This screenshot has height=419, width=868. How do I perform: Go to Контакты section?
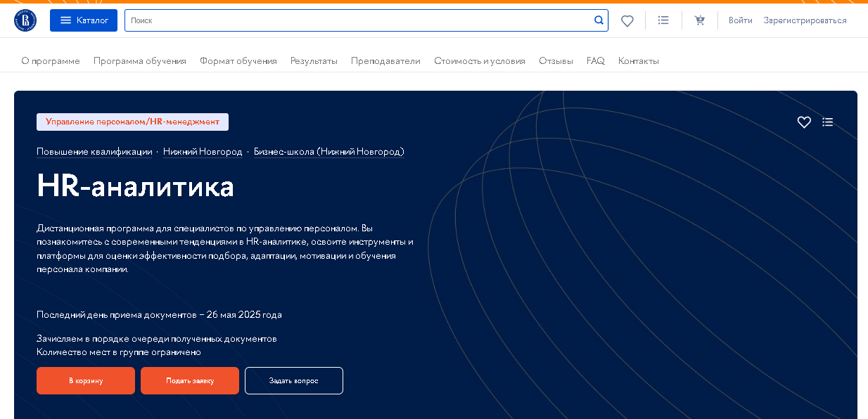(639, 61)
